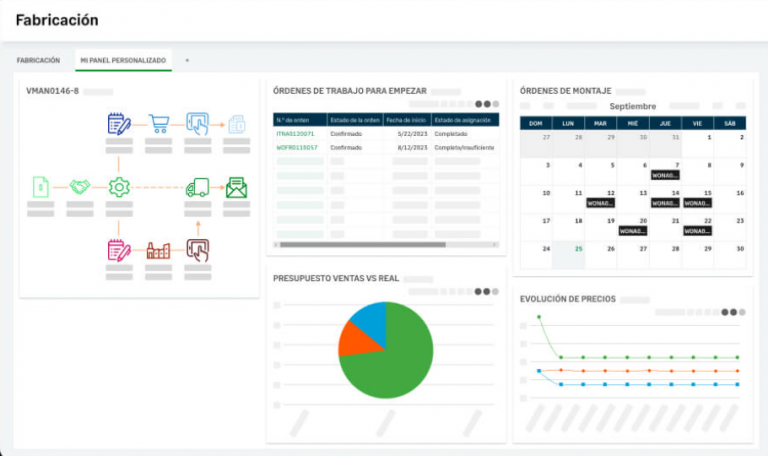Image resolution: width=768 pixels, height=456 pixels.
Task: Select the Mi Panel Personalizado tab
Action: [123, 60]
